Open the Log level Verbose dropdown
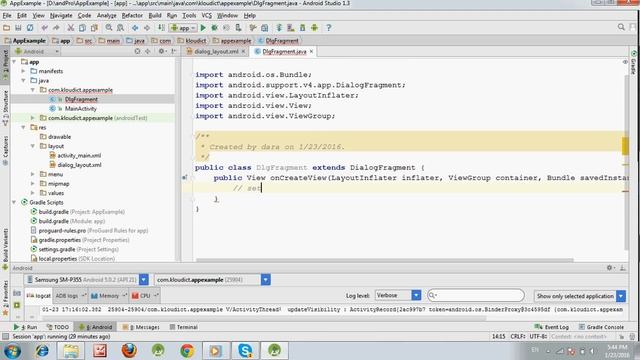Image resolution: width=640 pixels, height=360 pixels. 416,295
